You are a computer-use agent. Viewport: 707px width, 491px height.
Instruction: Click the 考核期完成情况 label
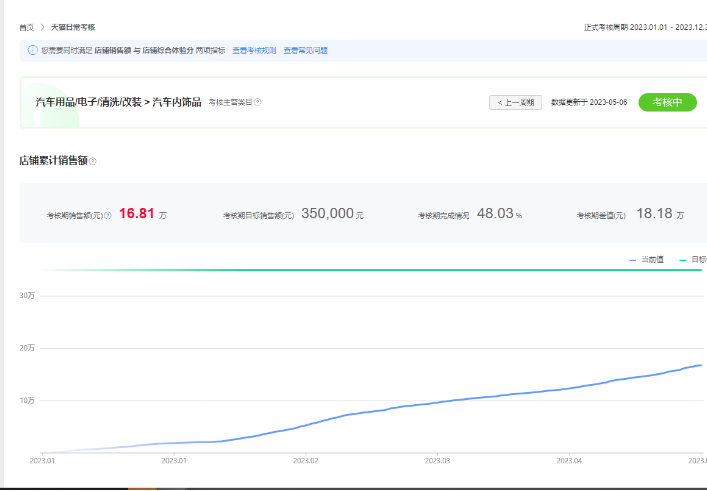pyautogui.click(x=443, y=216)
